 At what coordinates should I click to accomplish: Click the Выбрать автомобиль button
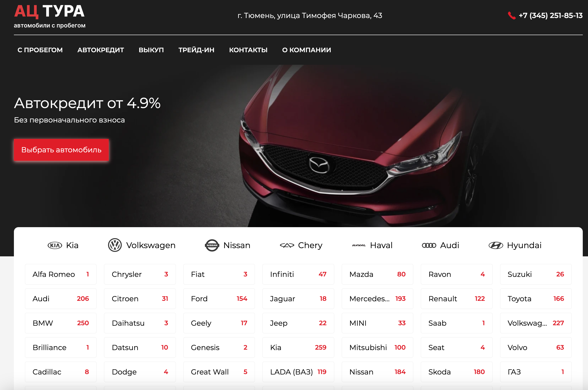pos(61,150)
